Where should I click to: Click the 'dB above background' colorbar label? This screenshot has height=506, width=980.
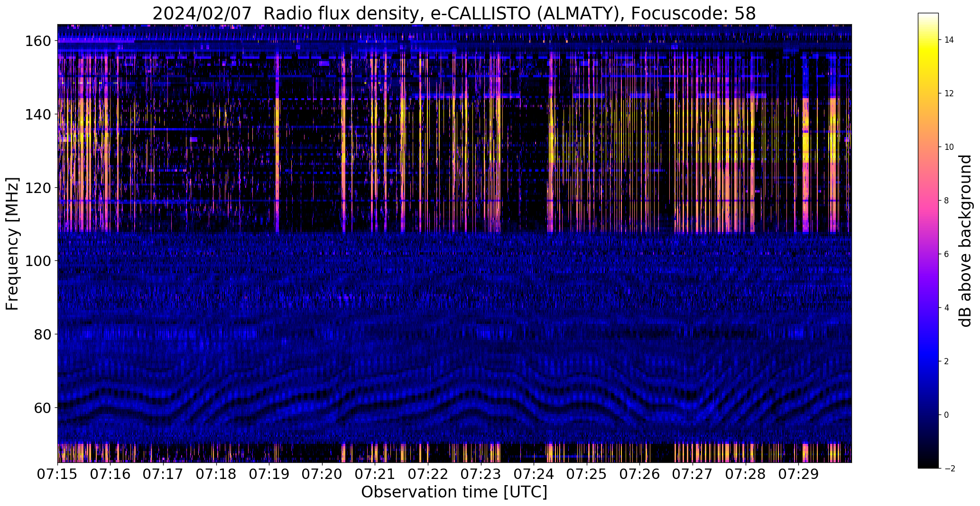[x=965, y=241]
